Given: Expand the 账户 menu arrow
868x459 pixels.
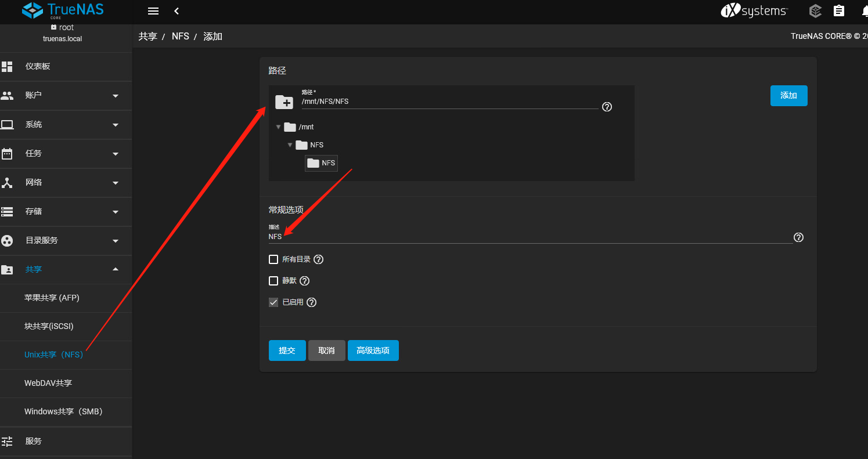Looking at the screenshot, I should (116, 96).
